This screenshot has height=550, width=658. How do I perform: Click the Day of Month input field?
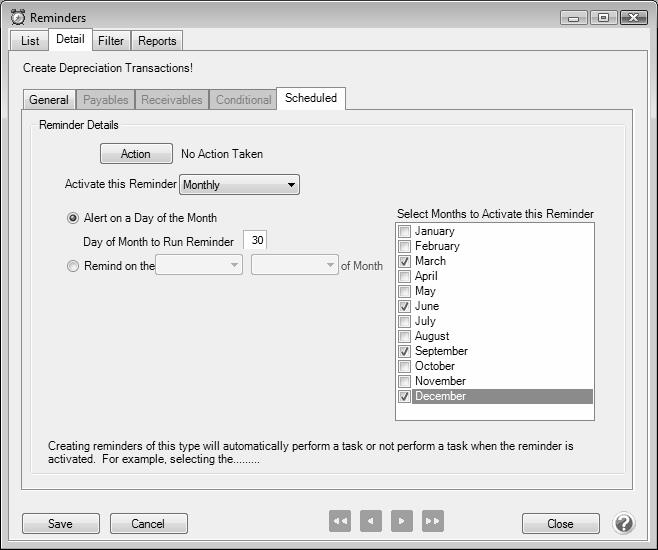pyautogui.click(x=256, y=241)
